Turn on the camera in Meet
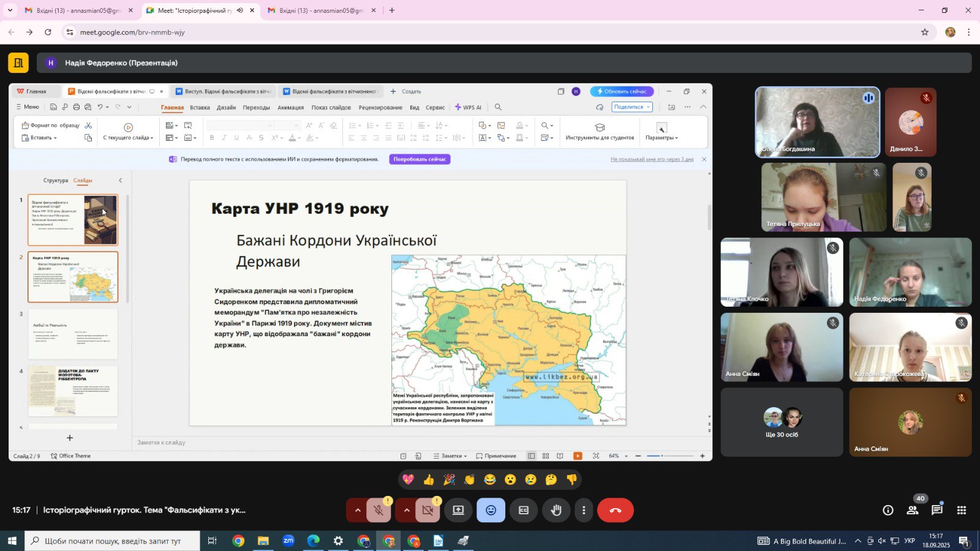The height and width of the screenshot is (551, 980). click(428, 510)
